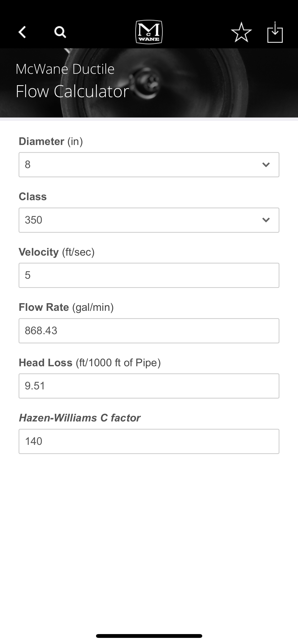298x644 pixels.
Task: Go back using the left arrow icon
Action: (22, 32)
